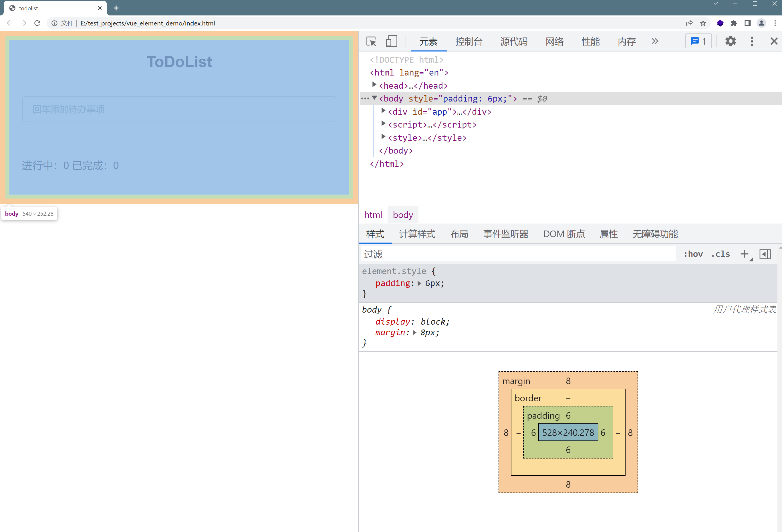
Task: Bookmark this page with the star icon
Action: [x=703, y=23]
